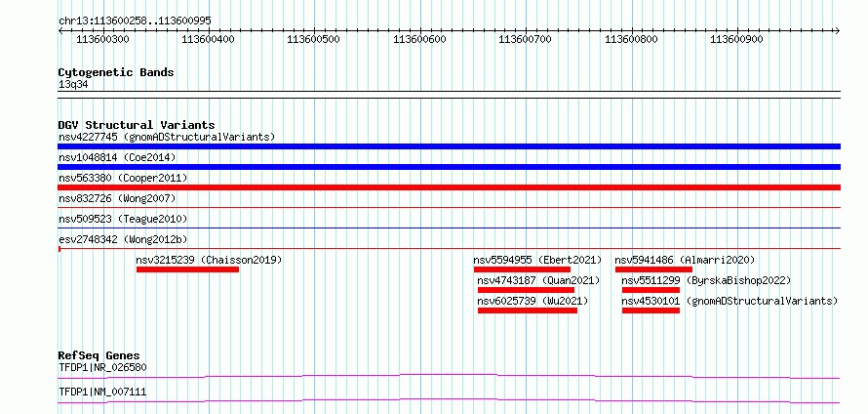Open nsv5511299 (ByrskaBishop2022) variant label
Screen dimensions: 868x414
[706, 280]
